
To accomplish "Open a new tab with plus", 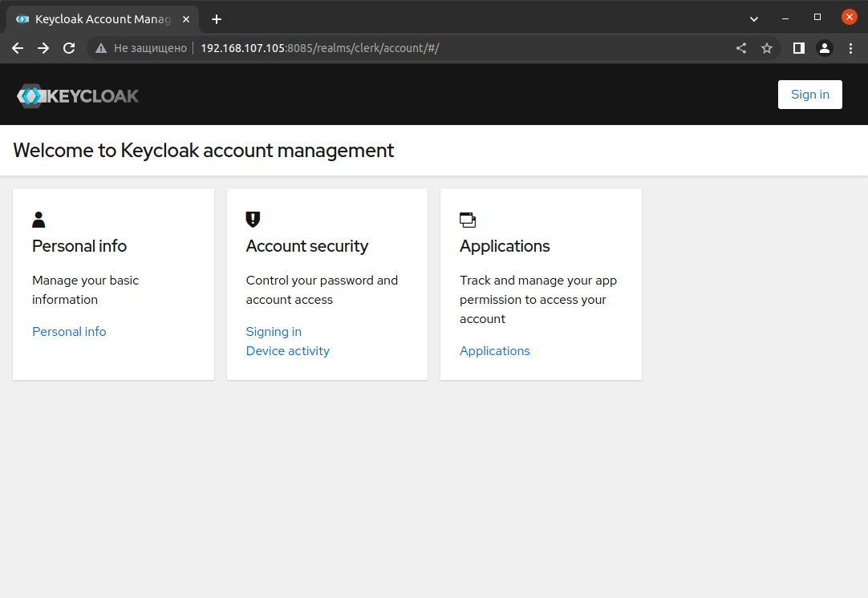I will [217, 19].
